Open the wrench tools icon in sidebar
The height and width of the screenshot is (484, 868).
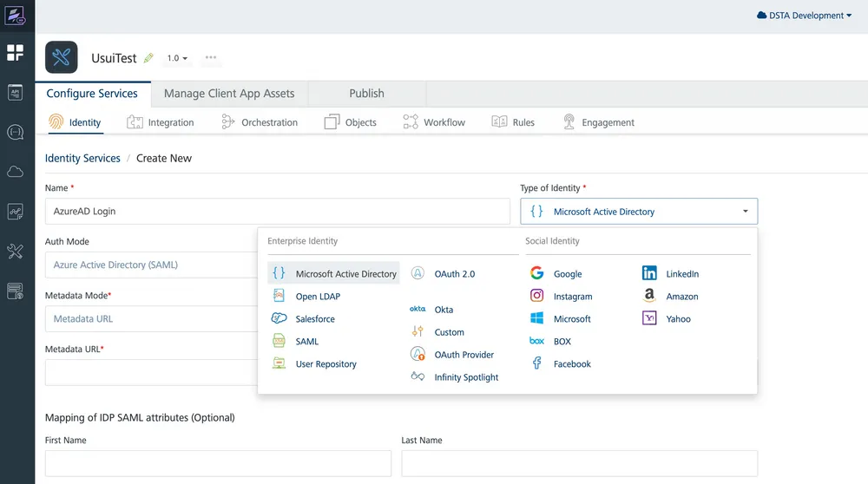click(x=16, y=252)
